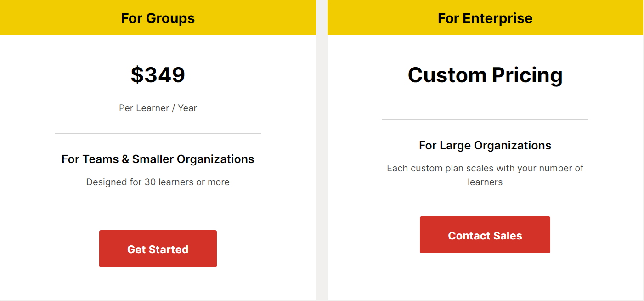Click the yellow banner above the $349 plan
This screenshot has width=644, height=301.
pos(158,18)
